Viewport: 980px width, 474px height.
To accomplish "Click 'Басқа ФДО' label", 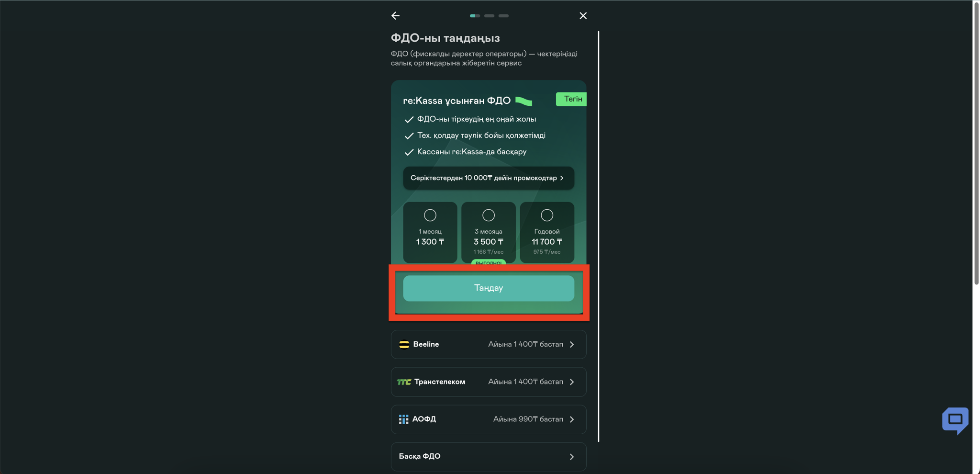I will click(420, 456).
